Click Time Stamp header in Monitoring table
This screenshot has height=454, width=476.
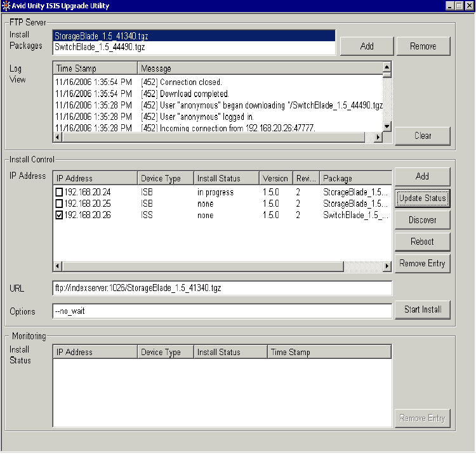pyautogui.click(x=329, y=352)
